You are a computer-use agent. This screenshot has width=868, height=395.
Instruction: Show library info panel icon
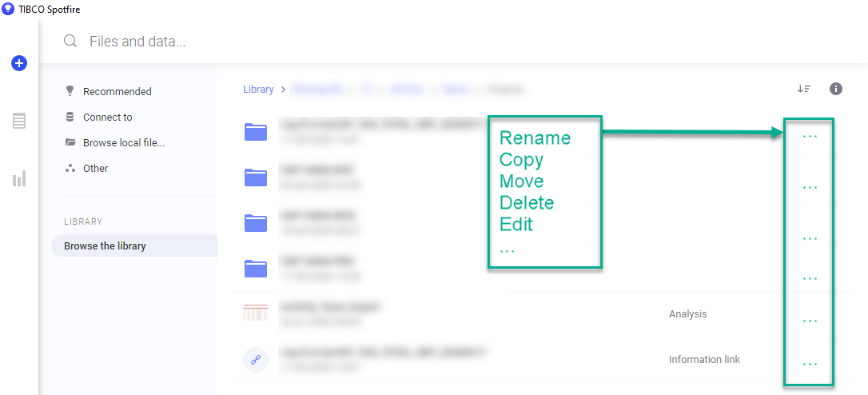836,89
